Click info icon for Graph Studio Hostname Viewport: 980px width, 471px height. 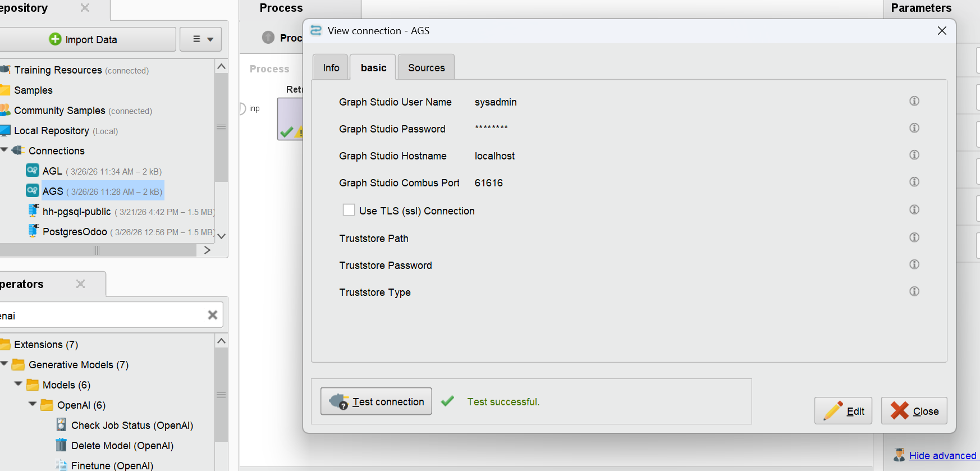point(914,155)
